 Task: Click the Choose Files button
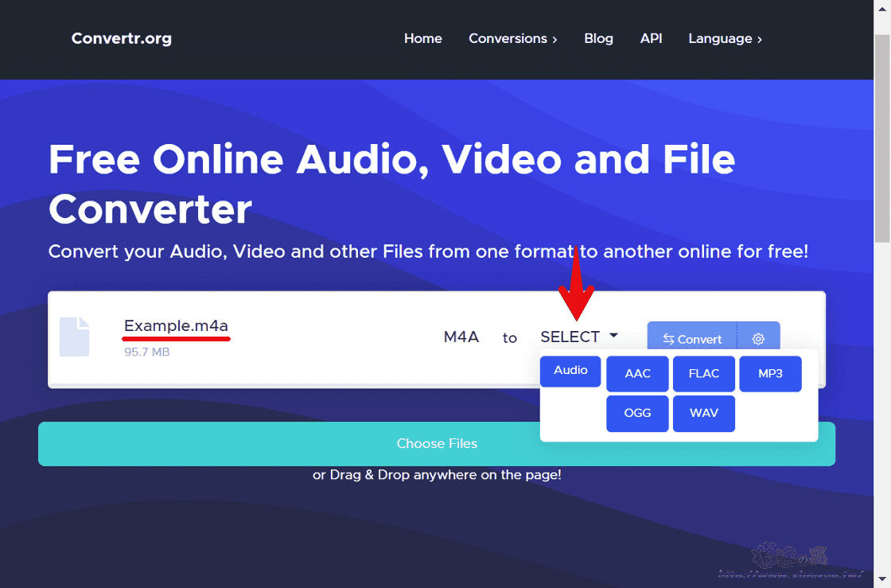coord(437,443)
